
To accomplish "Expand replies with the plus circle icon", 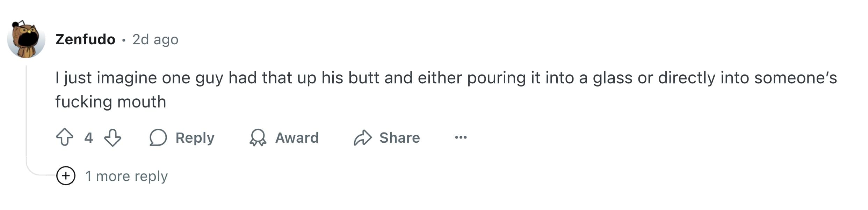I will [x=66, y=176].
